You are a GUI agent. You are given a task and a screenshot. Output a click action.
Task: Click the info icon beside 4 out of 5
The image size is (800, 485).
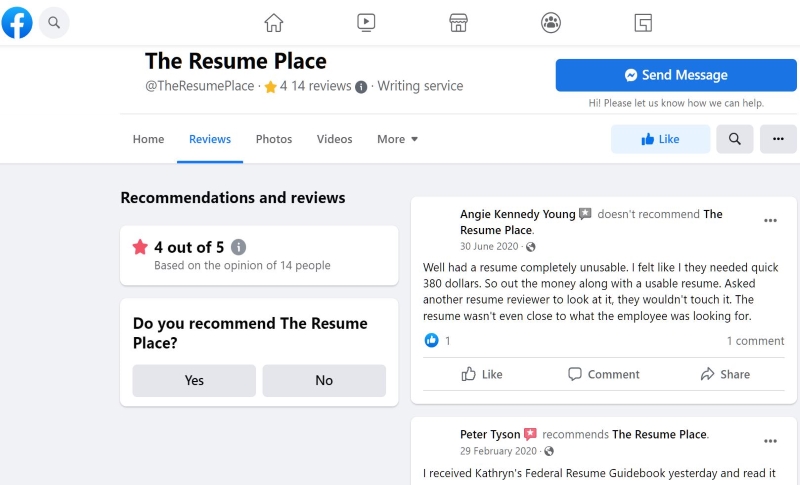[x=238, y=247]
